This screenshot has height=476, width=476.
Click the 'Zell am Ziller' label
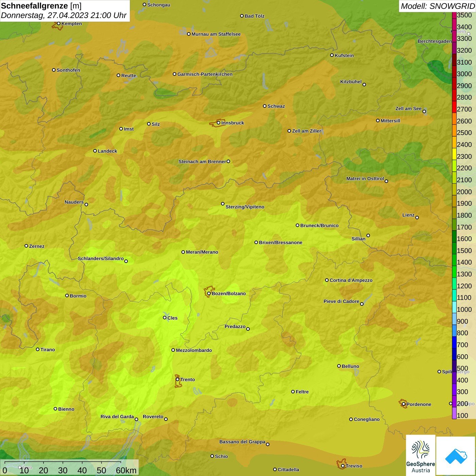(306, 131)
